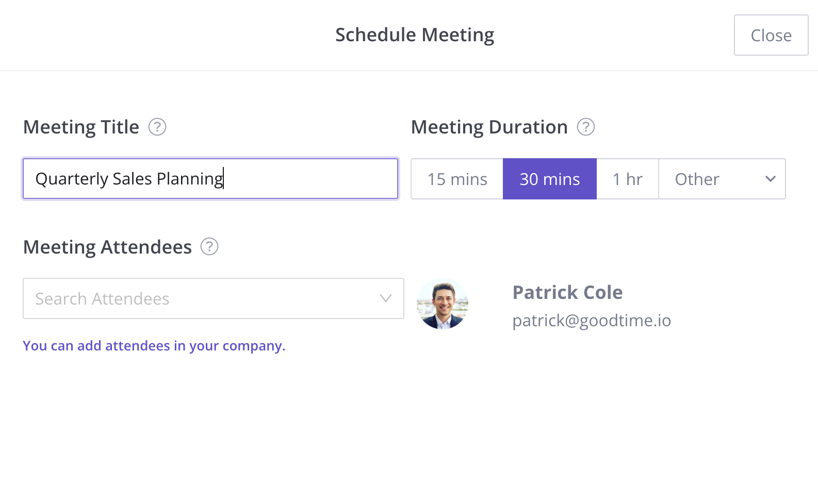Screen dimensions: 818x504
Task: Click the Meeting Title help icon
Action: (x=157, y=127)
